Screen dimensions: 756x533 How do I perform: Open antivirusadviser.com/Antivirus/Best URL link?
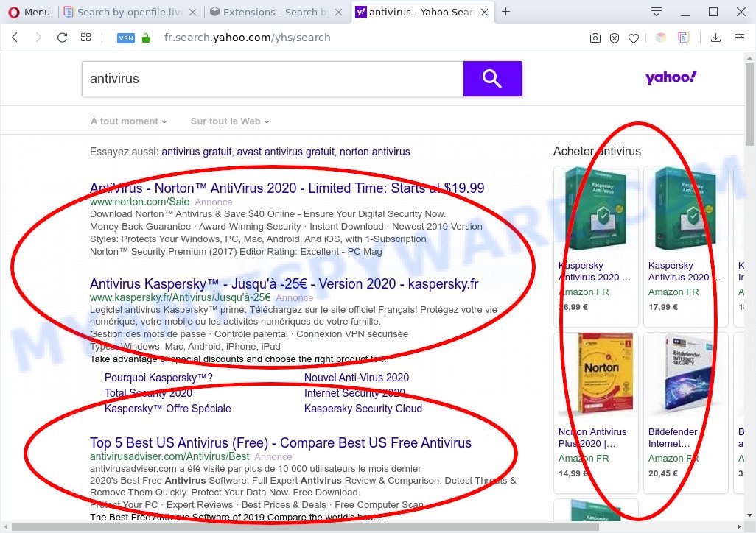(169, 457)
